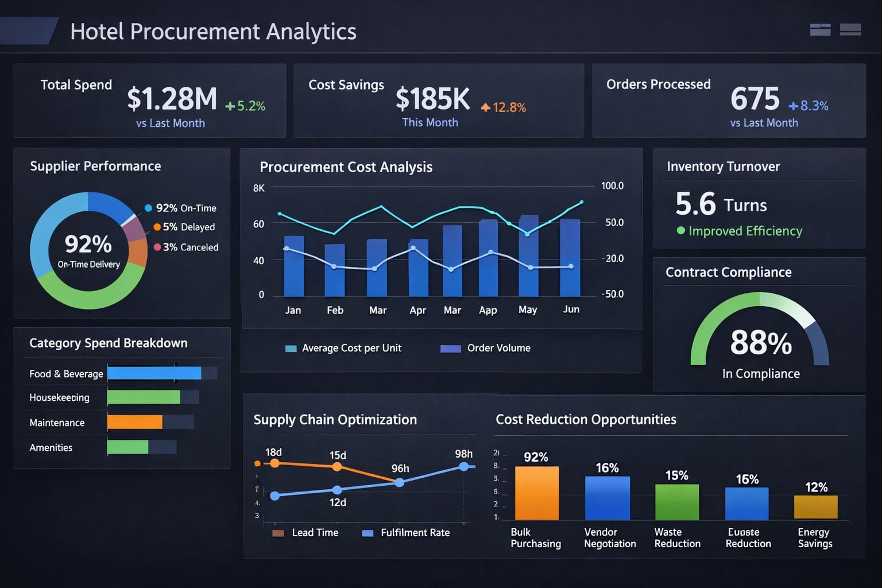Click the orange up arrow beside 12.8%
Viewport: 882px width, 588px height.
click(x=485, y=107)
